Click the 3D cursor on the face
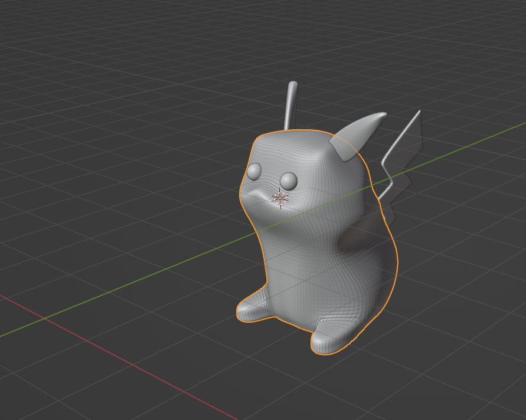 coord(280,198)
